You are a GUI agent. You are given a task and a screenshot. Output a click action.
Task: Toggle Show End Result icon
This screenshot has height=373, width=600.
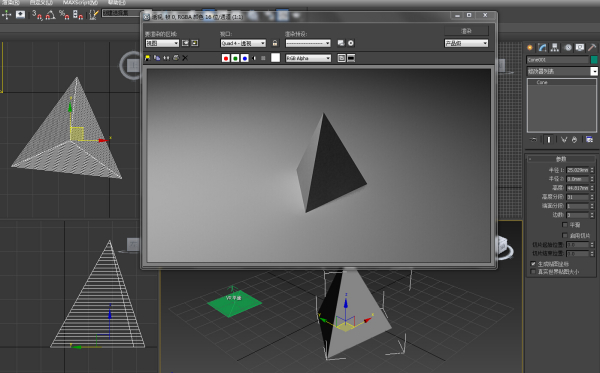pos(549,140)
